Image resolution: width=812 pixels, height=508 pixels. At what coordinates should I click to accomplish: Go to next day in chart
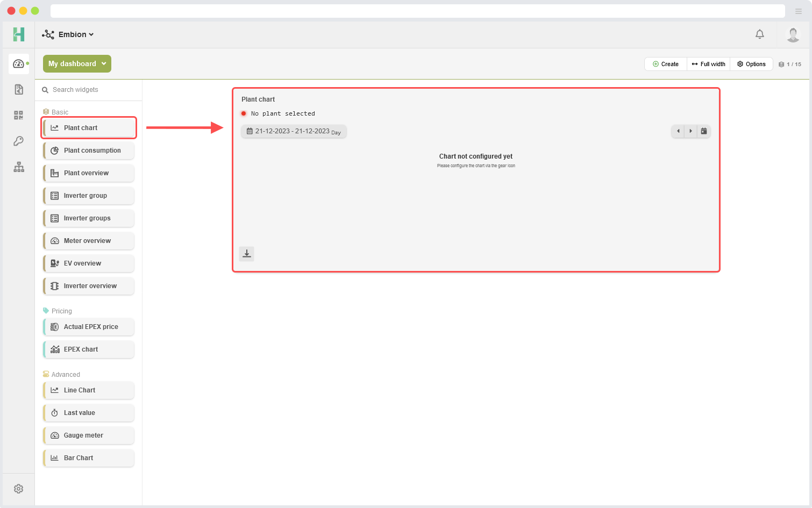[691, 131]
